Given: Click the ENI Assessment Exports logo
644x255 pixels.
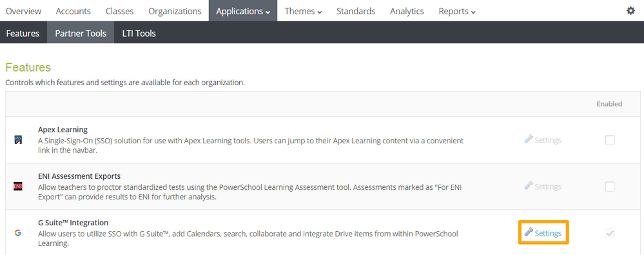Looking at the screenshot, I should click(17, 187).
